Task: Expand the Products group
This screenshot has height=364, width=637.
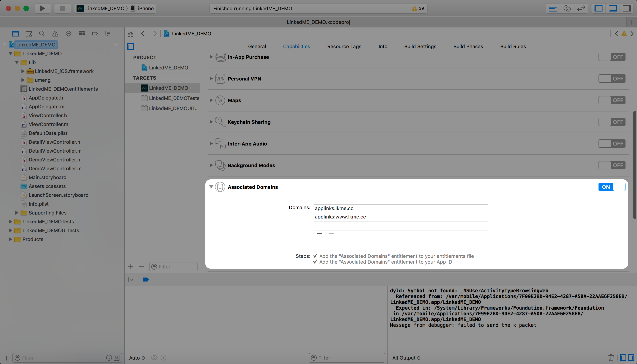Action: 10,239
